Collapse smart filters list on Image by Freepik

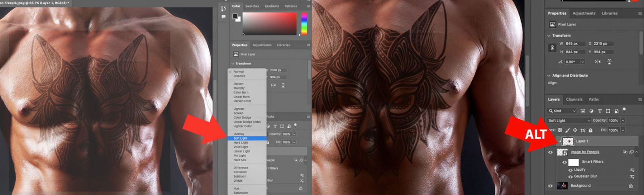tap(636, 152)
